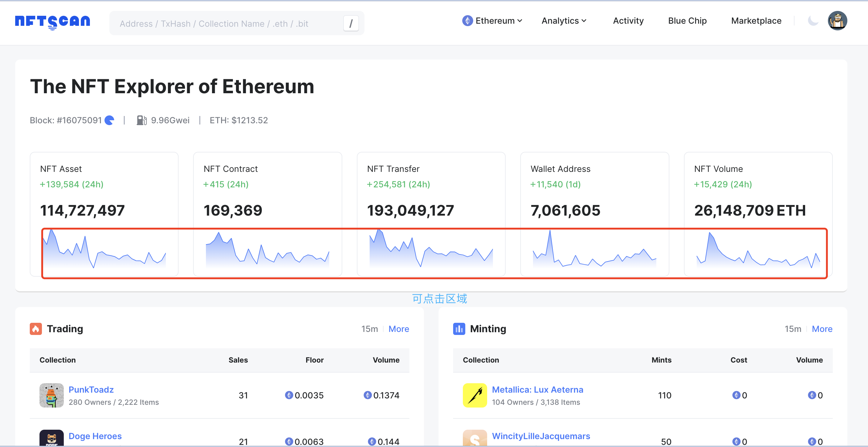Toggle dark mode with the moon icon

pyautogui.click(x=813, y=21)
